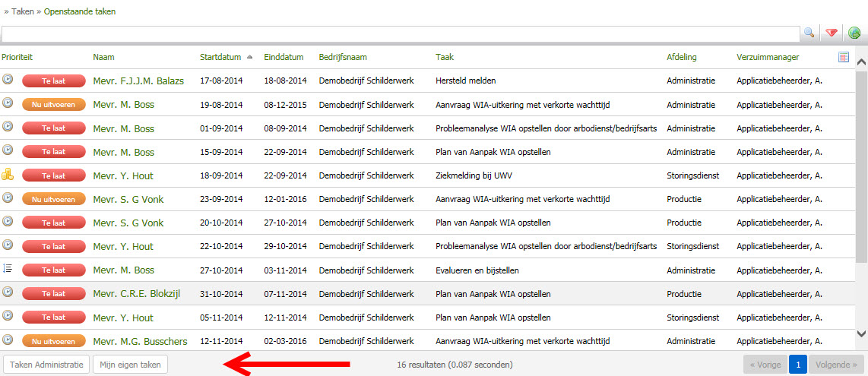Sort the list by Startdatum column
Image resolution: width=868 pixels, height=376 pixels.
click(x=220, y=57)
